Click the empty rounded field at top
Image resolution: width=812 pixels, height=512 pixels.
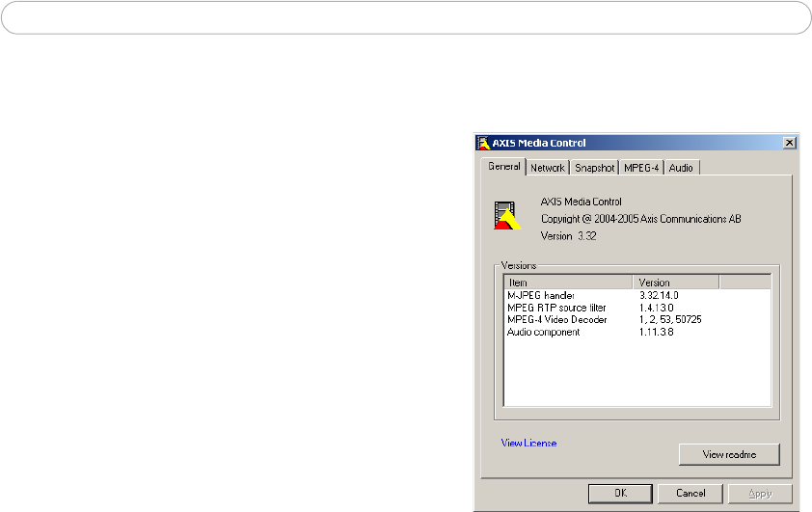[406, 17]
